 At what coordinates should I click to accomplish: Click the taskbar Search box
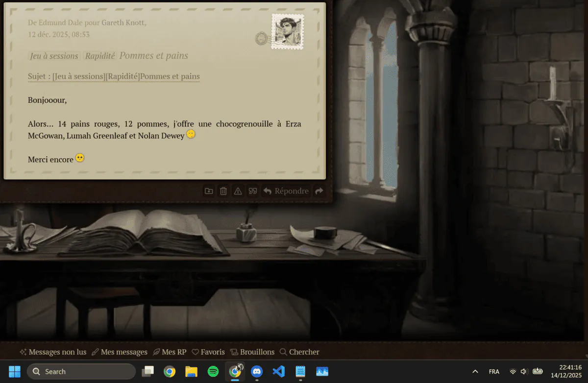[x=81, y=372]
